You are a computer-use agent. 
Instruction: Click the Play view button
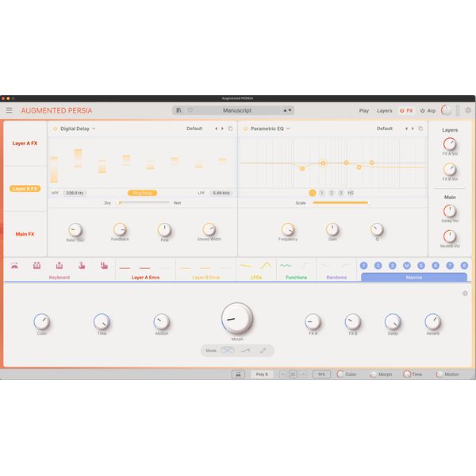pos(364,110)
